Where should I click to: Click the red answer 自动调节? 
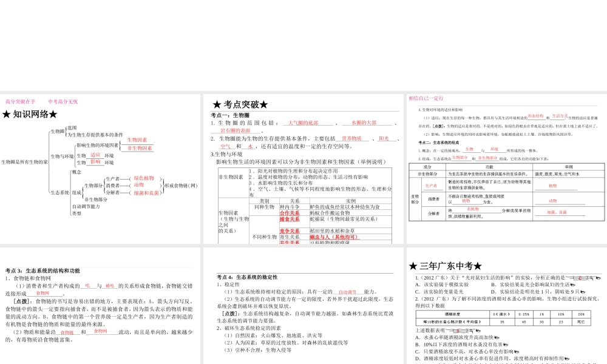347,292
